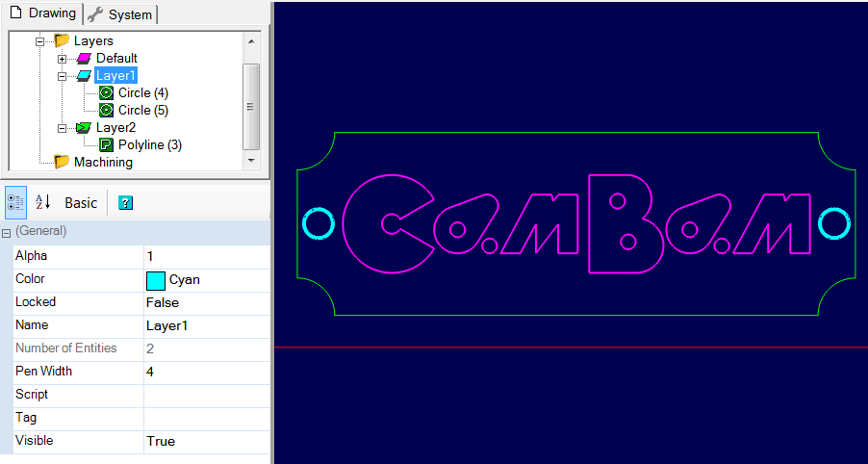Switch to categorized property view
Viewport: 868px width, 464px height.
[15, 202]
